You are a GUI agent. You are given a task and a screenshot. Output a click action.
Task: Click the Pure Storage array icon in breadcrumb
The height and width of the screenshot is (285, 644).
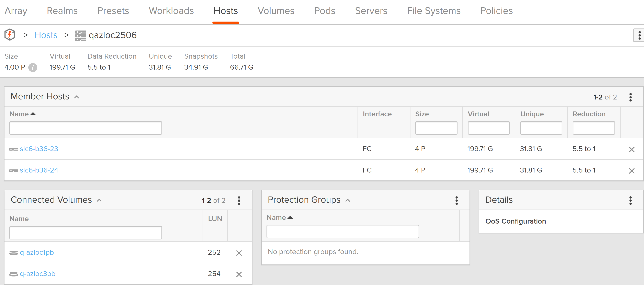(x=10, y=35)
